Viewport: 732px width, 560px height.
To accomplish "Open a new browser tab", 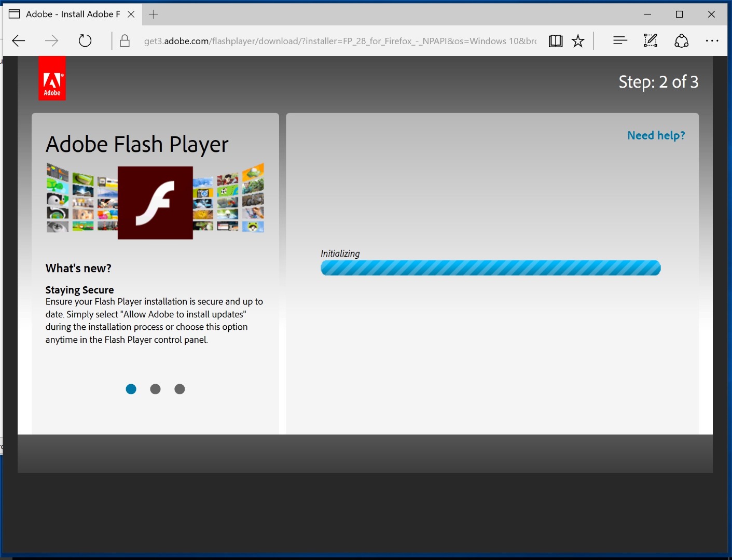I will pyautogui.click(x=153, y=14).
